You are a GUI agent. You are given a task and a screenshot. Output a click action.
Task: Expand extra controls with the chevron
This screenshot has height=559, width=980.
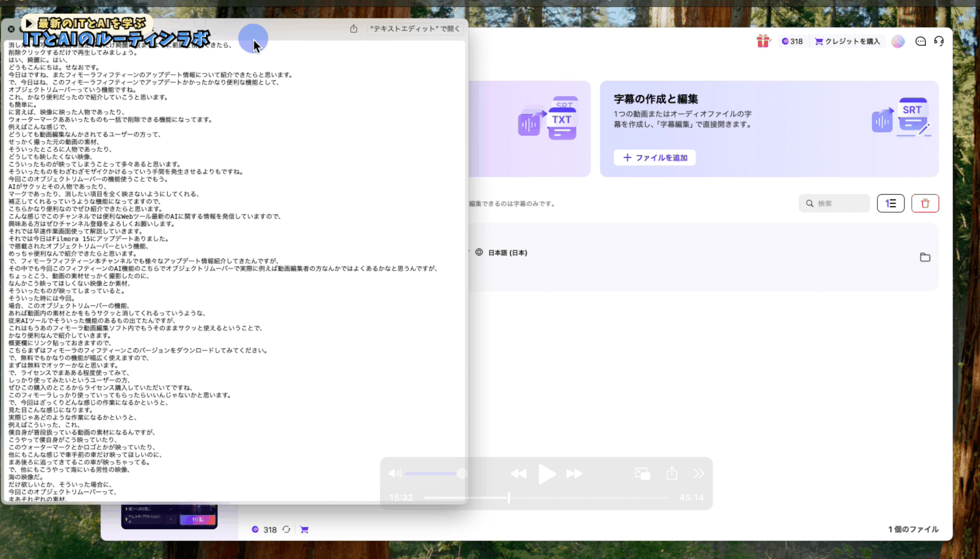pos(699,473)
